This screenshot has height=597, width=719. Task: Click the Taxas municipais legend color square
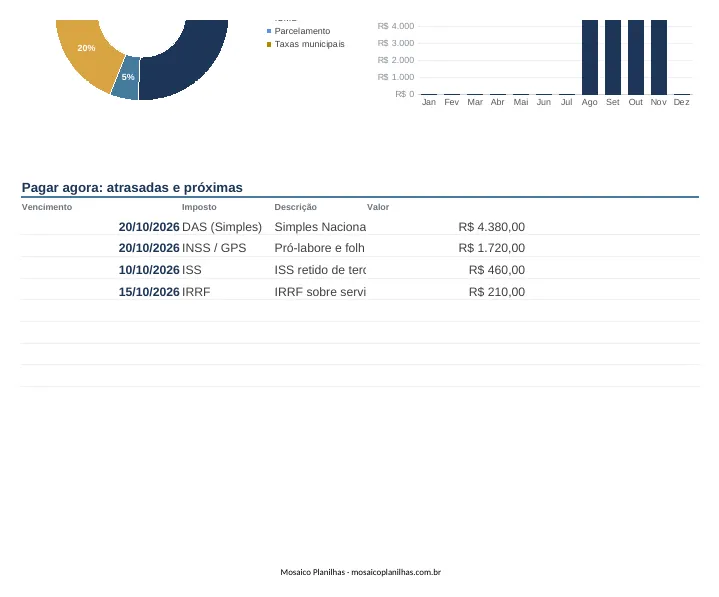269,44
